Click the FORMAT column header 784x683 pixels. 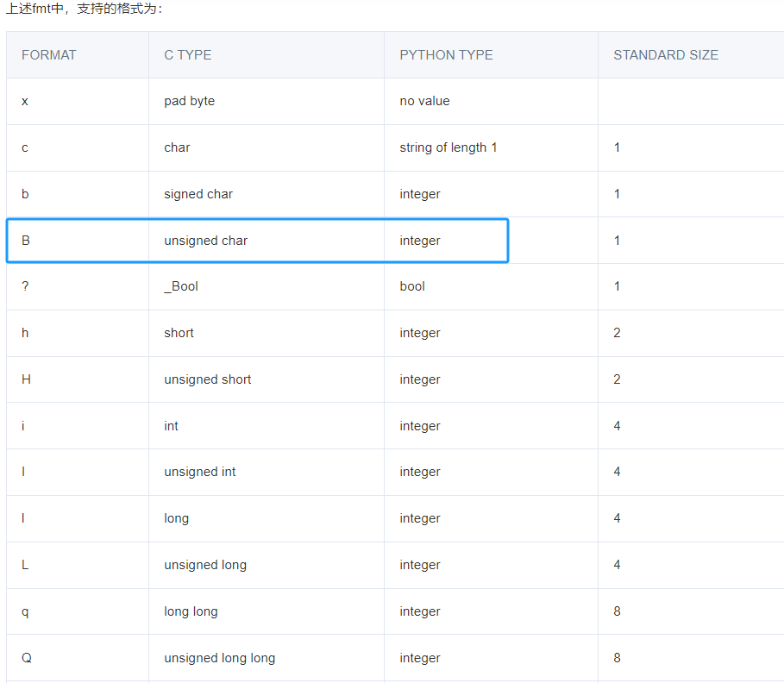click(x=49, y=55)
